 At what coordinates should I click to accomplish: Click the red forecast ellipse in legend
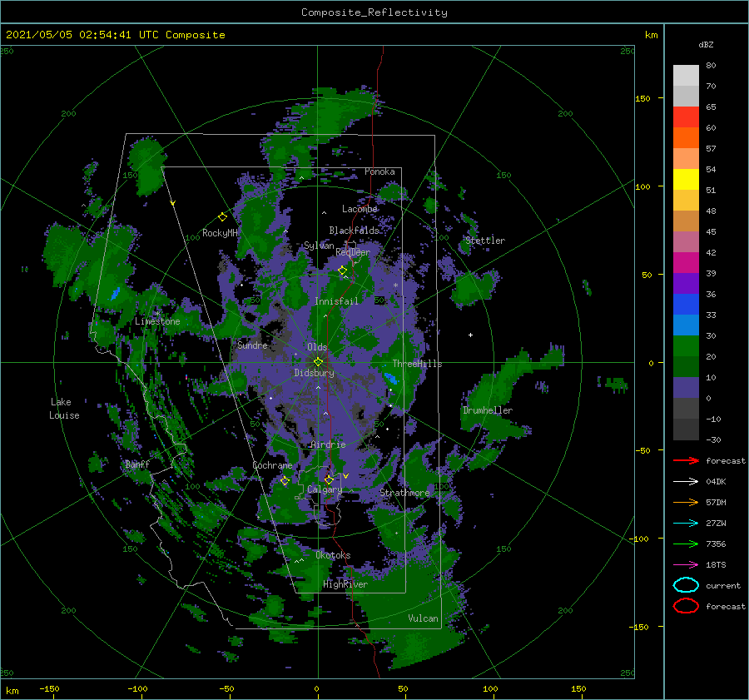(686, 606)
